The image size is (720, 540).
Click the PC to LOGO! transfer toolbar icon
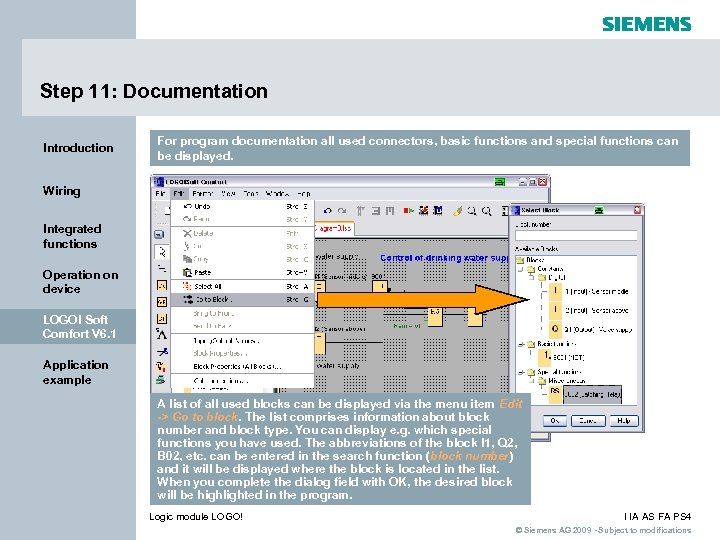(423, 210)
